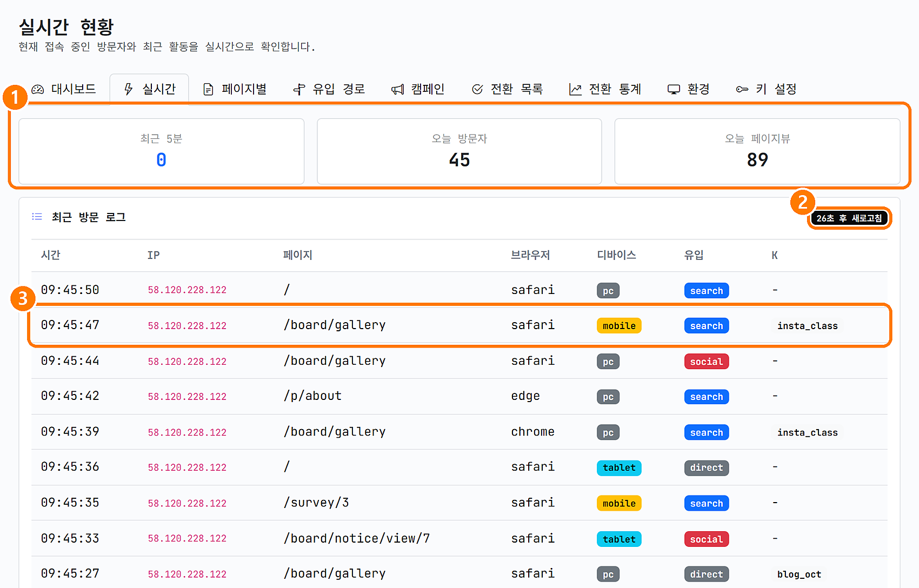
Task: Click the chrome browser cell
Action: (533, 432)
